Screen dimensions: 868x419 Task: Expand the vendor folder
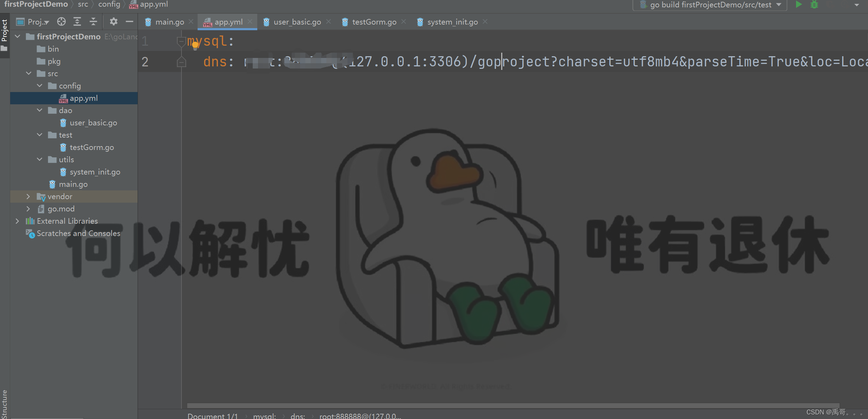pyautogui.click(x=28, y=197)
